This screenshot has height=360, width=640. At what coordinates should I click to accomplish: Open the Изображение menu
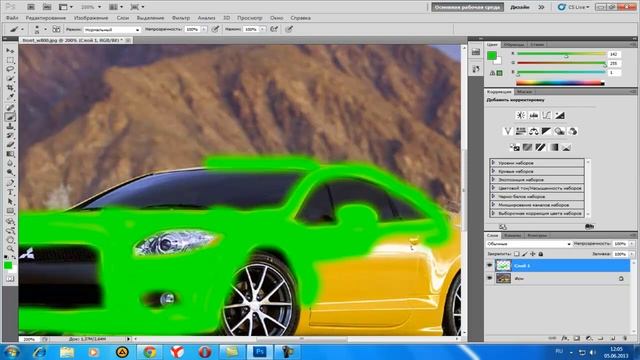[x=91, y=18]
